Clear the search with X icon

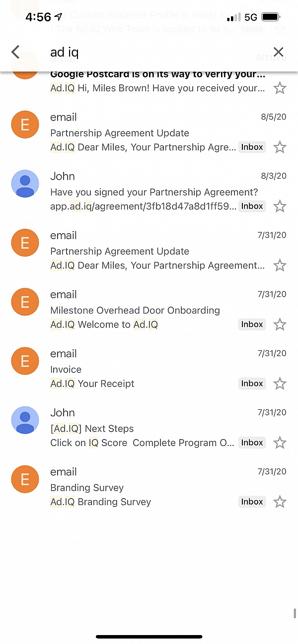(279, 52)
